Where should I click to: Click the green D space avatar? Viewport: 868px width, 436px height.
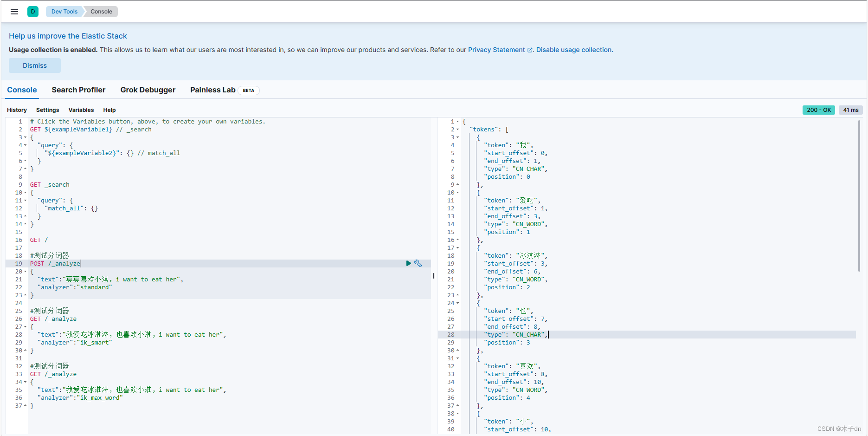coord(33,12)
